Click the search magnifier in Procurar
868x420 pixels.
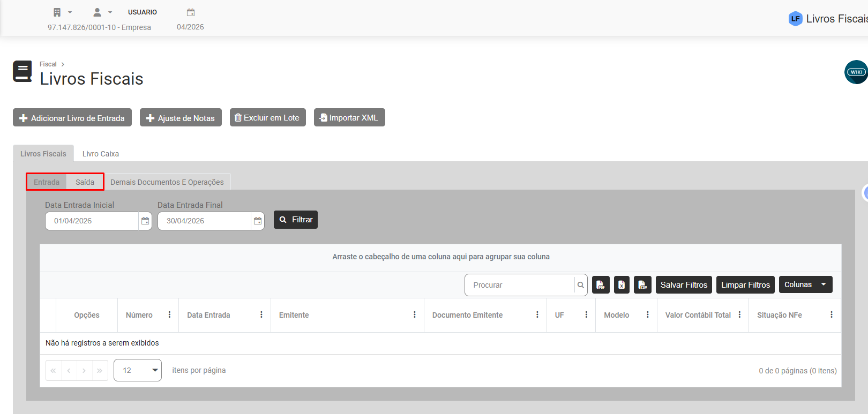click(581, 285)
